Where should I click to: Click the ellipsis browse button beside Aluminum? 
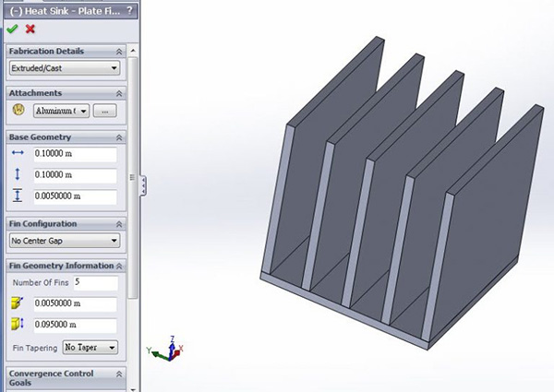104,111
